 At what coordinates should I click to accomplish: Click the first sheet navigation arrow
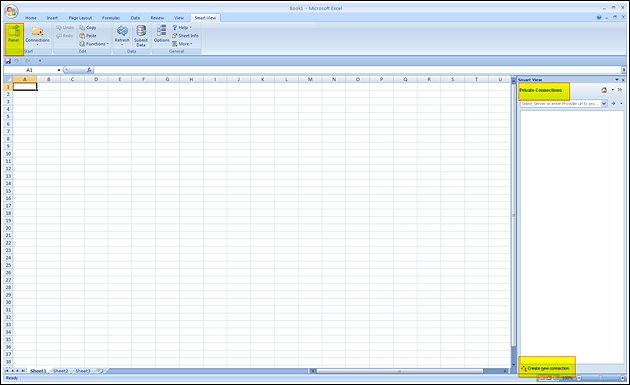(7, 371)
